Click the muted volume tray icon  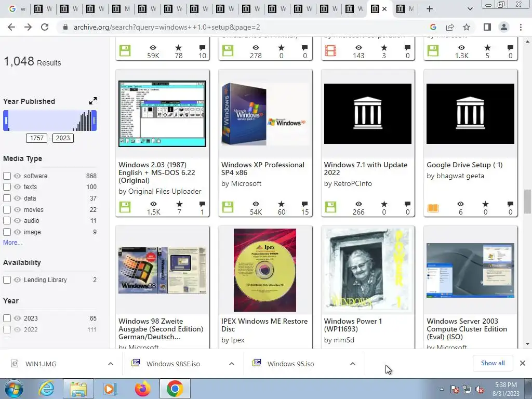pos(480,390)
